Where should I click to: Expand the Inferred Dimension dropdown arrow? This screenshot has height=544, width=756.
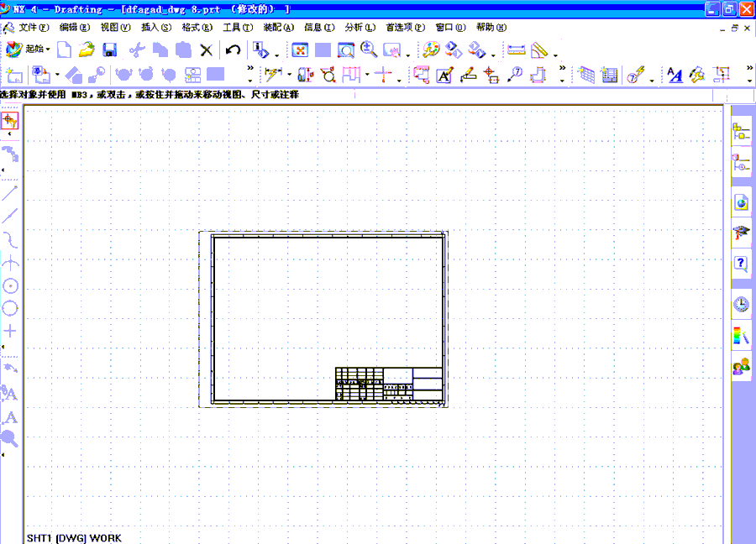click(289, 75)
